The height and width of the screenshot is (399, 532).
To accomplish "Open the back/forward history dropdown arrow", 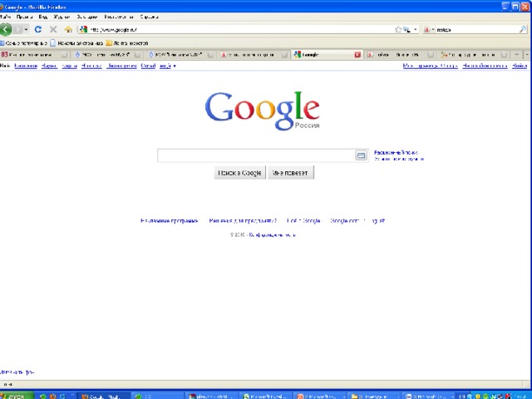I will point(26,30).
